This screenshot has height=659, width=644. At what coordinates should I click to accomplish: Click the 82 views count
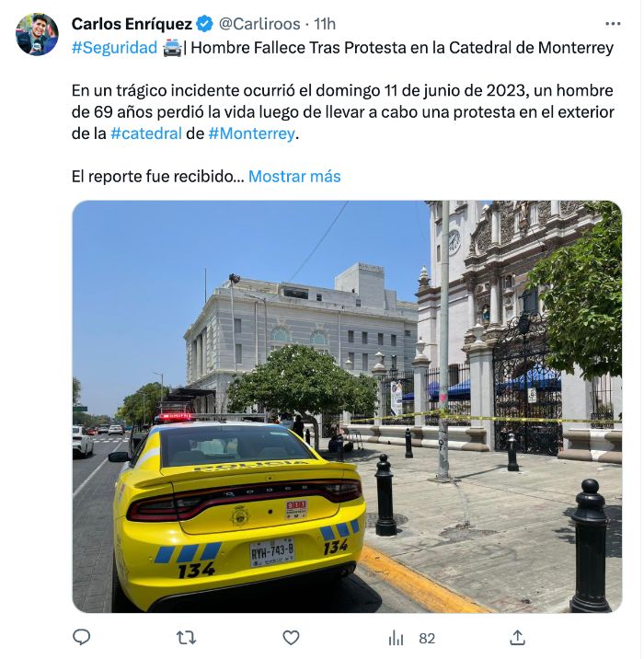427,639
